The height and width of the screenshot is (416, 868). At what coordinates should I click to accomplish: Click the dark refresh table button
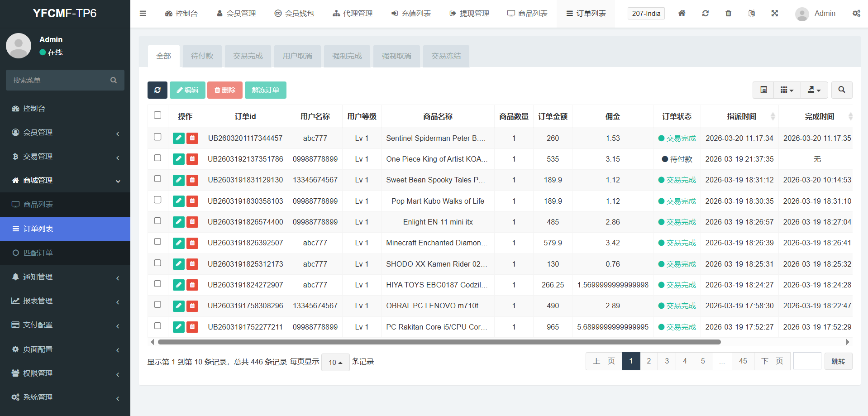(x=157, y=90)
